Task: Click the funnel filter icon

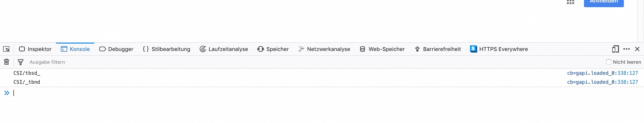Action: pos(21,62)
